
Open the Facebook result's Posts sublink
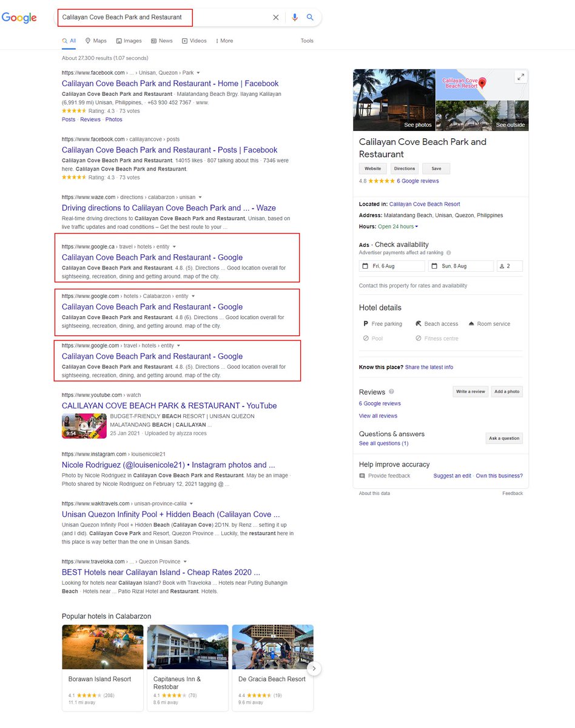coord(69,120)
